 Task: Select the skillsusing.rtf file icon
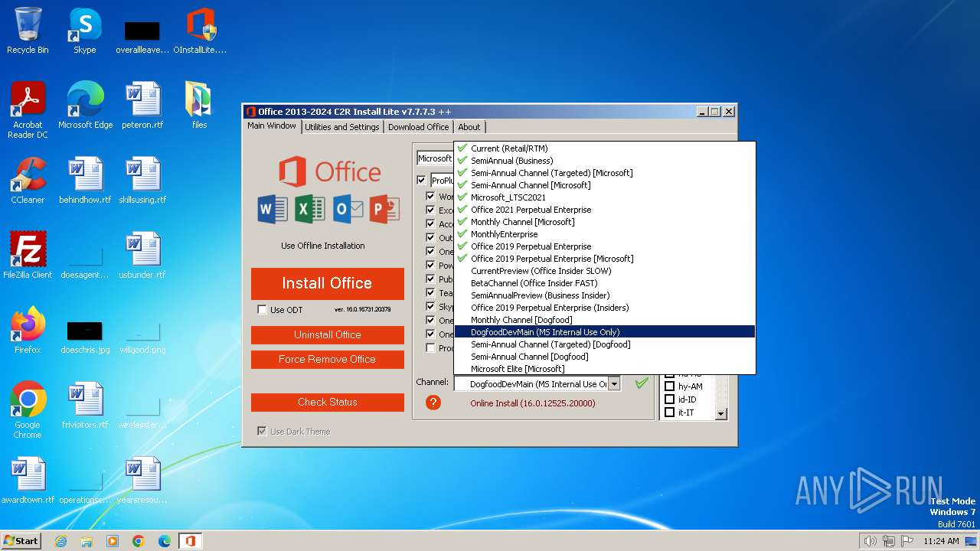tap(142, 180)
